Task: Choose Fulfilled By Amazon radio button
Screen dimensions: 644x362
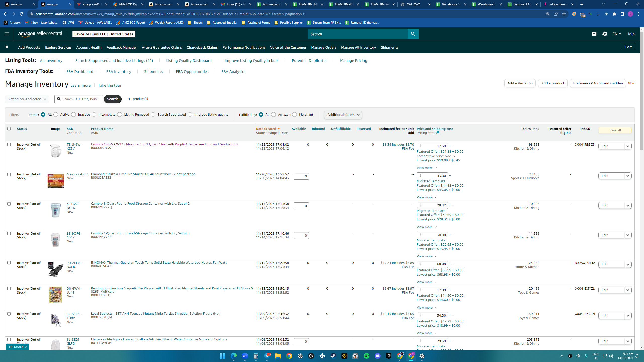Action: [x=274, y=114]
